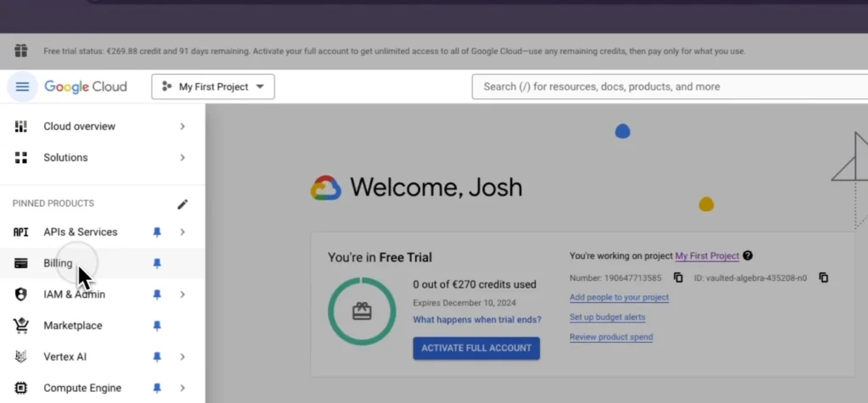The height and width of the screenshot is (403, 868).
Task: Open the Set up budget alerts link
Action: [x=607, y=317]
